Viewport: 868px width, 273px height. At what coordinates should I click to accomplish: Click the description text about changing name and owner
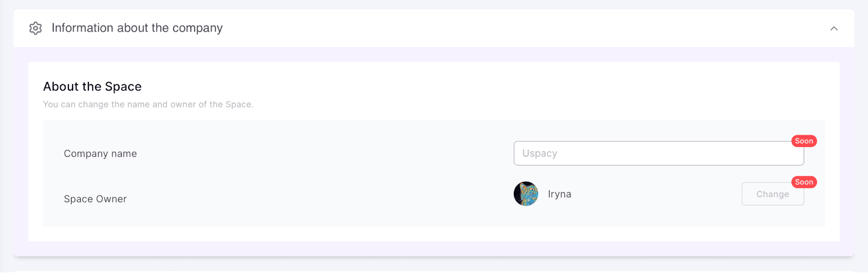click(148, 104)
